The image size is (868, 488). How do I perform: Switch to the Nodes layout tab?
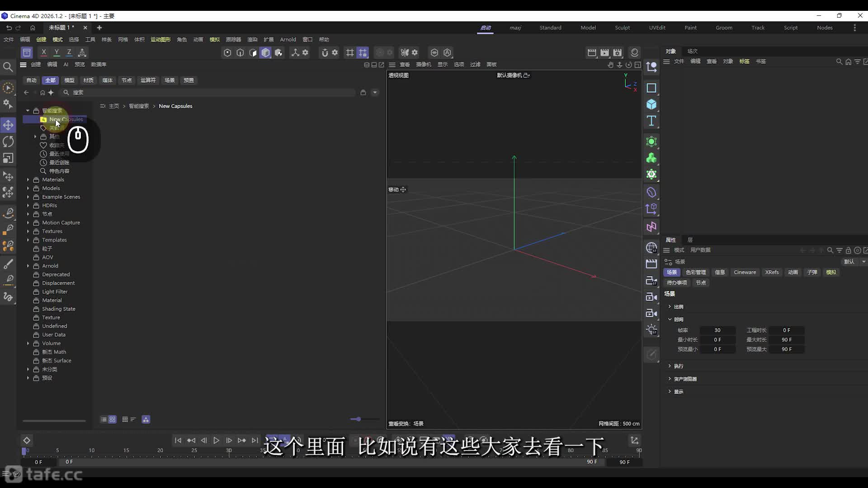coord(825,28)
